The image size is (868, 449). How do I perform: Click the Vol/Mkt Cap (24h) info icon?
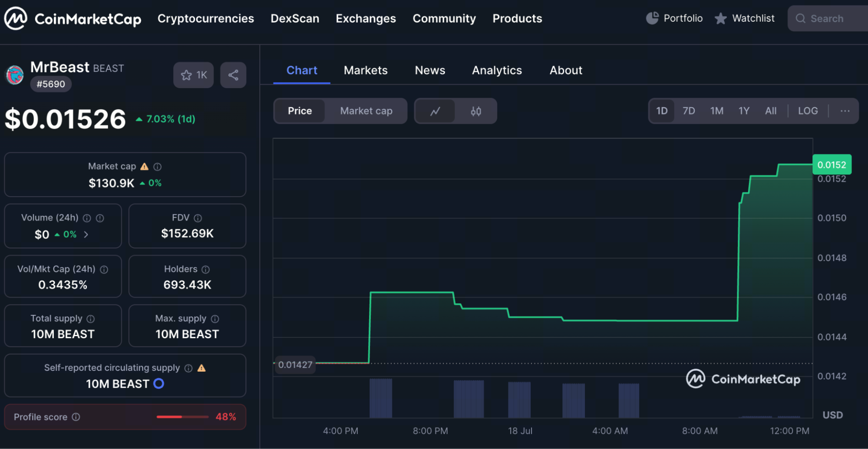click(x=104, y=270)
